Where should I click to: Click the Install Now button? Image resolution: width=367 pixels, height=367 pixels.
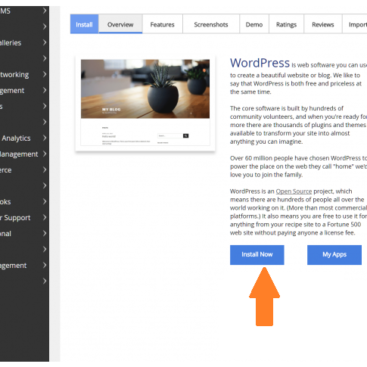[x=257, y=255]
